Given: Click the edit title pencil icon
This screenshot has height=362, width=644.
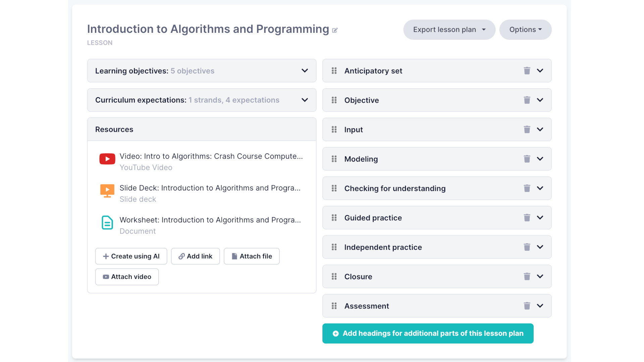Looking at the screenshot, I should [335, 30].
